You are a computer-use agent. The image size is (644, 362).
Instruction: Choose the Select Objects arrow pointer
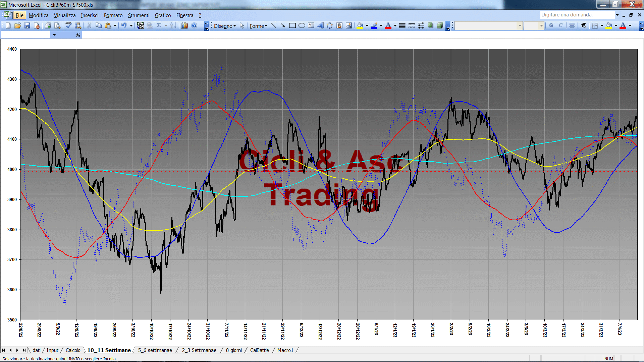242,25
